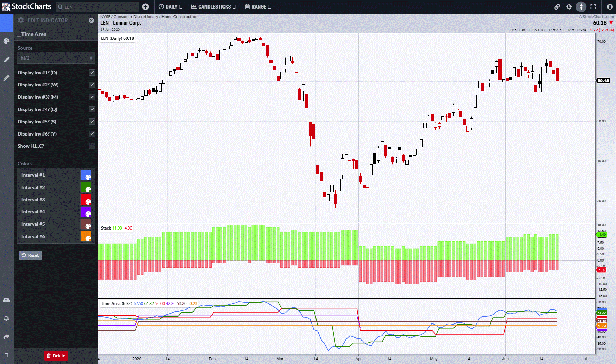Uncheck Display Inv #1? (D)
Image resolution: width=616 pixels, height=364 pixels.
pyautogui.click(x=92, y=73)
